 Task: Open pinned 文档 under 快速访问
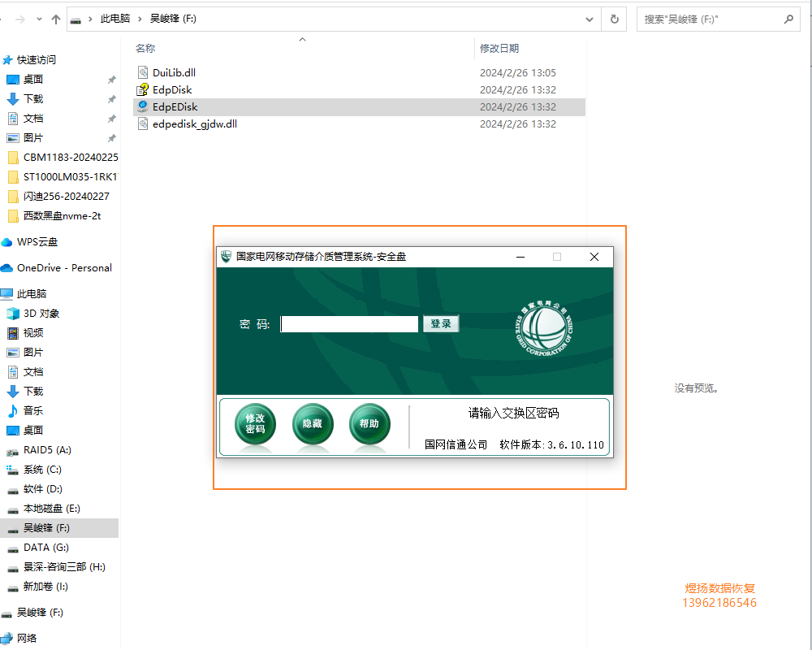[x=33, y=118]
